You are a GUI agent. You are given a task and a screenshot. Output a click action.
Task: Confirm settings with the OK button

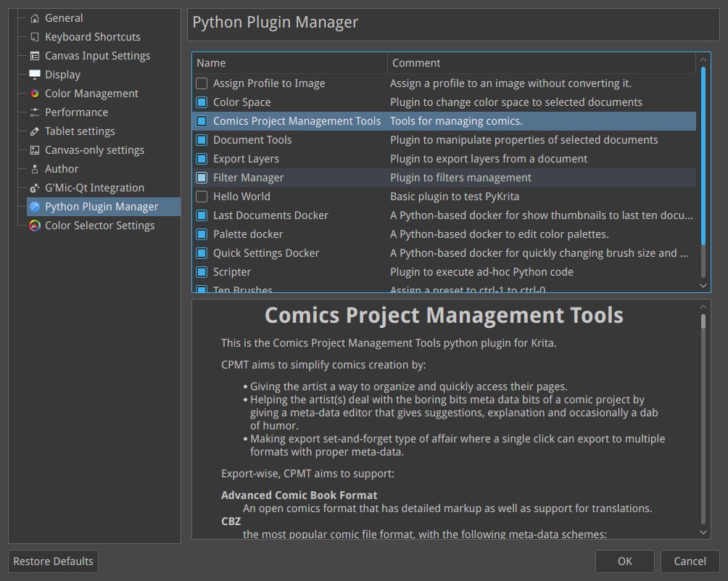click(x=625, y=561)
